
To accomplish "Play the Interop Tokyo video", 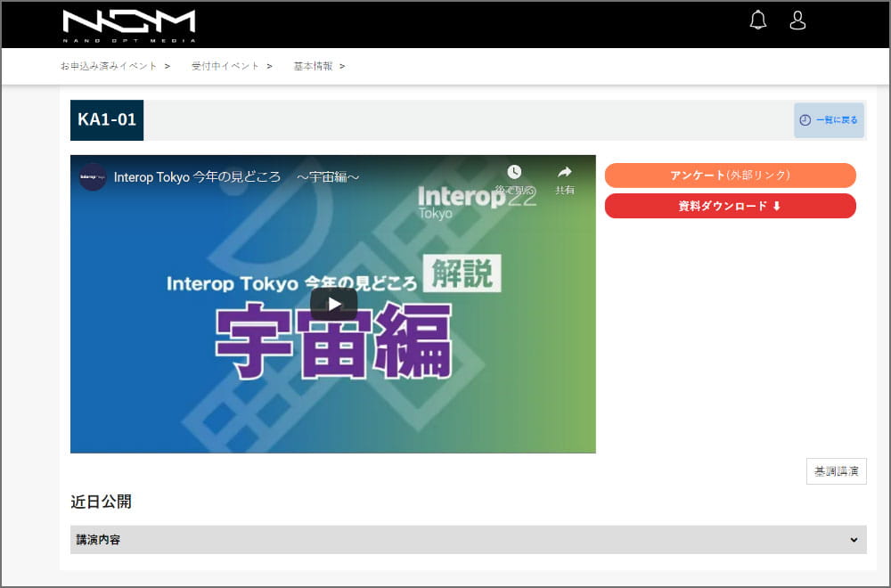I will (333, 304).
